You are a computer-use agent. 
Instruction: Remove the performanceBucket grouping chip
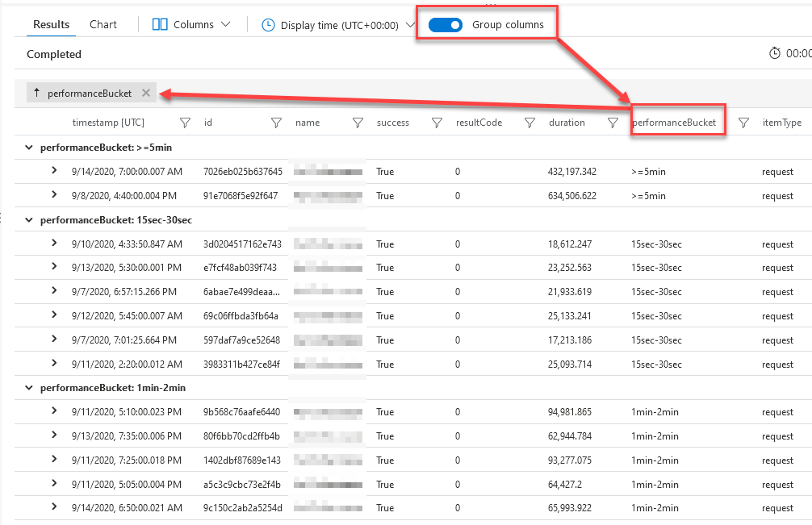pyautogui.click(x=146, y=93)
